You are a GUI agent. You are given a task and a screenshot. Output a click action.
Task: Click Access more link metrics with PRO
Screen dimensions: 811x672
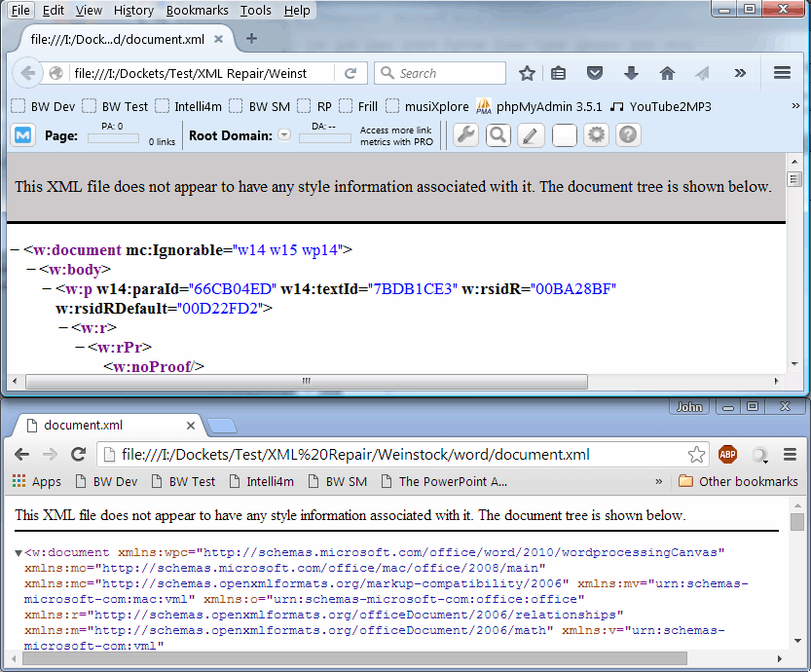396,136
